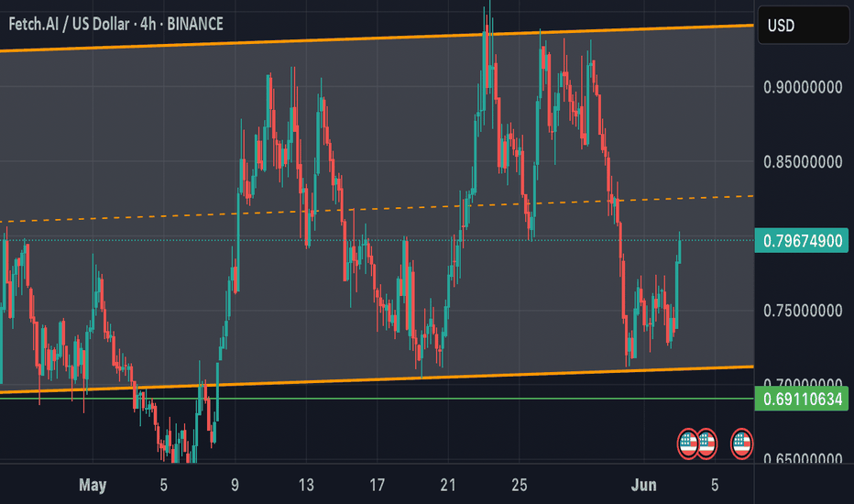Screen dimensions: 854x504
Task: Select the green price label 0.69110634
Action: pos(801,399)
